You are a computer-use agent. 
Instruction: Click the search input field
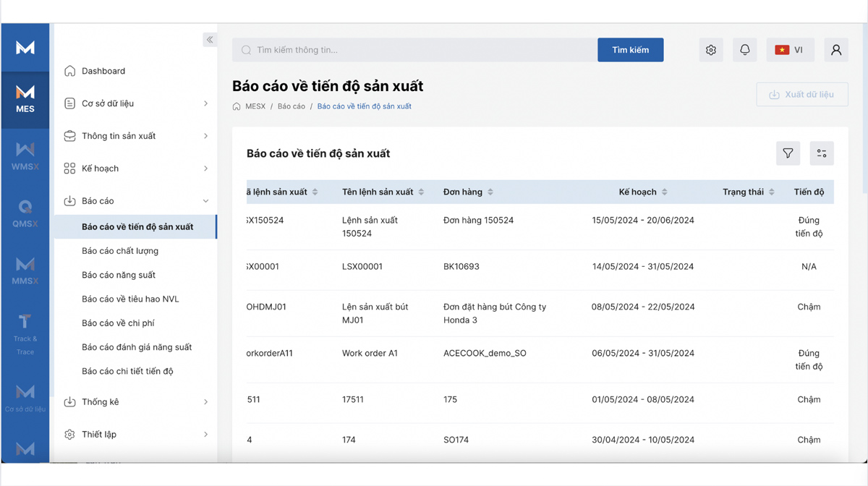pyautogui.click(x=415, y=50)
